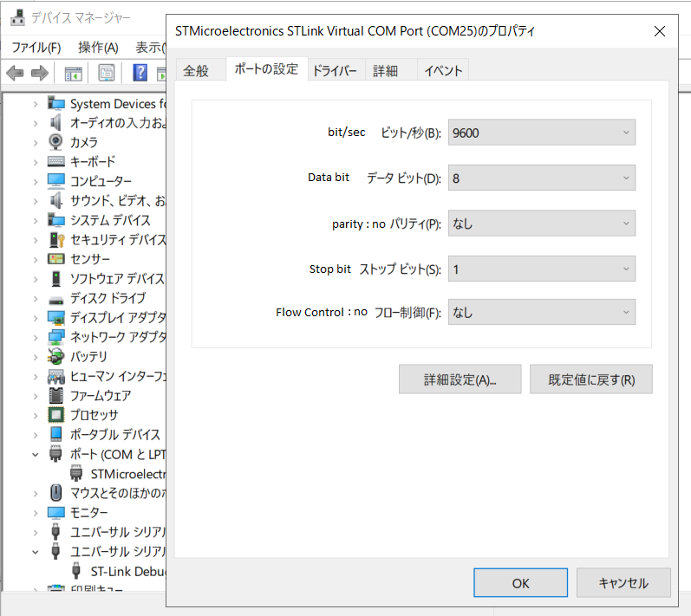This screenshot has width=691, height=616.
Task: Select the STMicroelectronics COM port tree item
Action: (128, 474)
